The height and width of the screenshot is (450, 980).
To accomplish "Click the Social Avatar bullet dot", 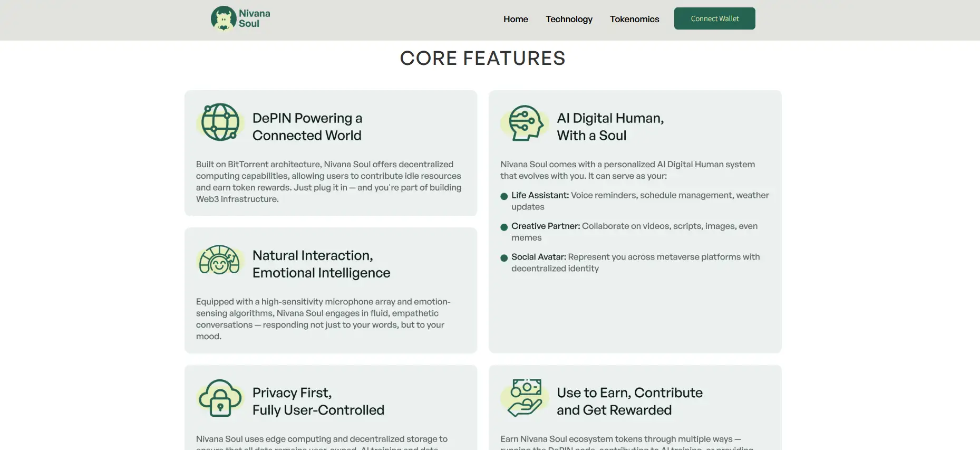I will click(x=504, y=258).
